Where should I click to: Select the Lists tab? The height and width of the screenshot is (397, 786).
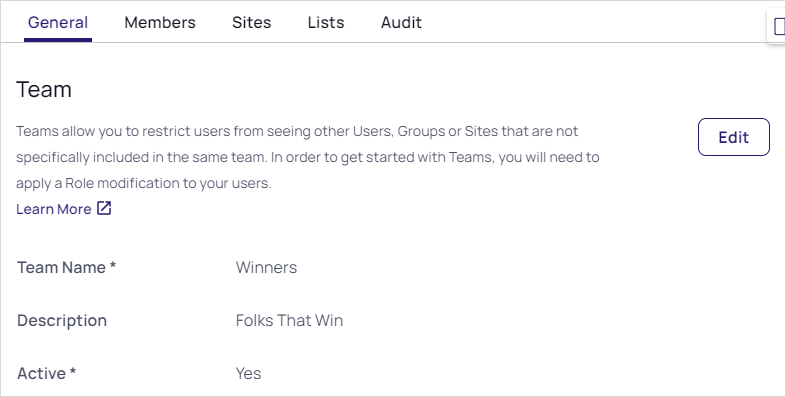point(326,23)
